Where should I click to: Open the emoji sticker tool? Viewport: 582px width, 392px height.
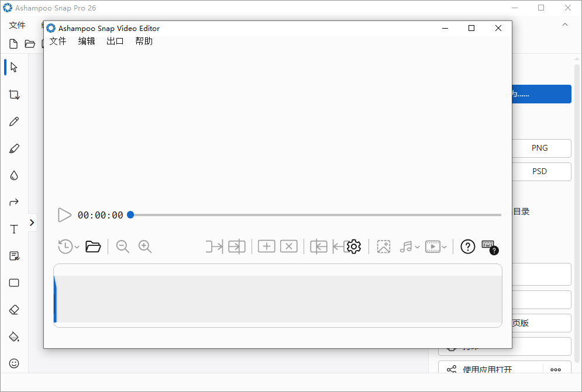pyautogui.click(x=14, y=363)
